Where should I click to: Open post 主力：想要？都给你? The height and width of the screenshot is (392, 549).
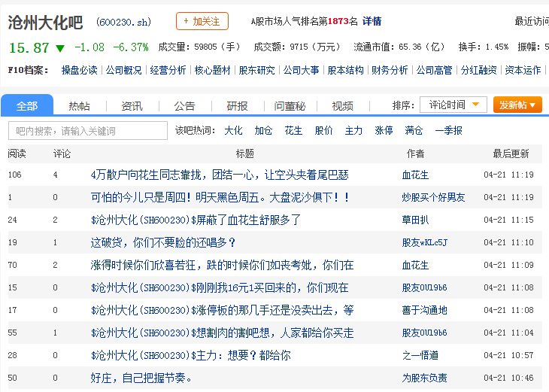pyautogui.click(x=190, y=355)
